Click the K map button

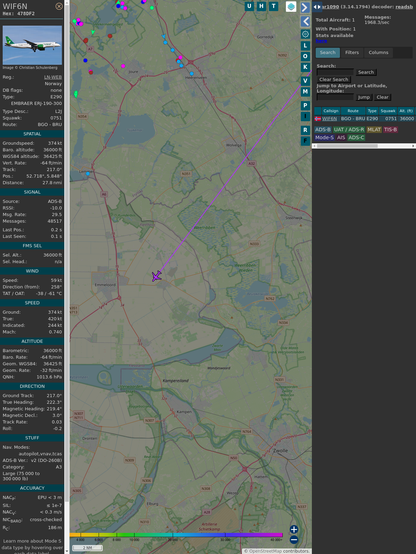click(x=305, y=67)
